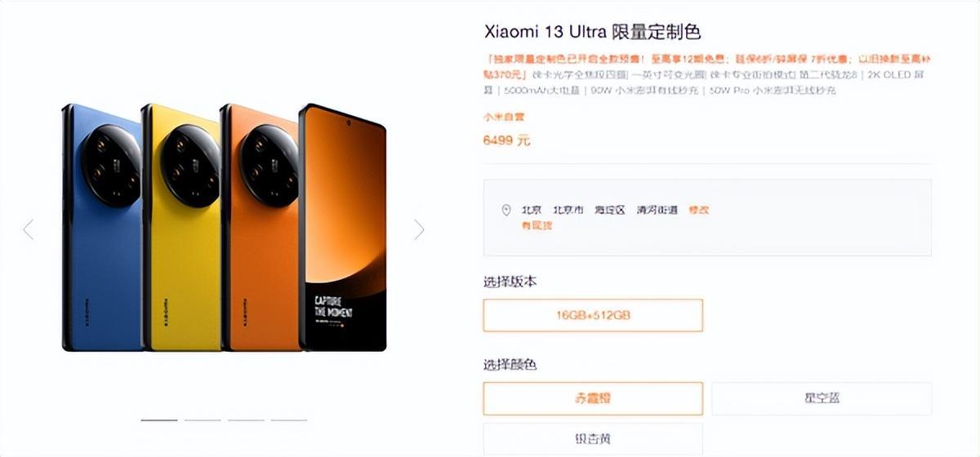The image size is (980, 457).
Task: Click the 北京市 city in address
Action: point(568,210)
